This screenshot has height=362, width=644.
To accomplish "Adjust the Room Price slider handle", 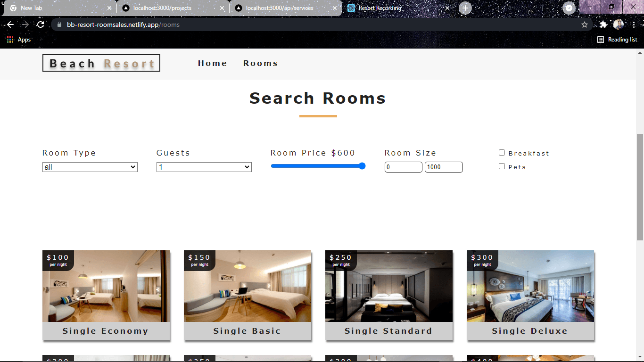I will tap(362, 166).
